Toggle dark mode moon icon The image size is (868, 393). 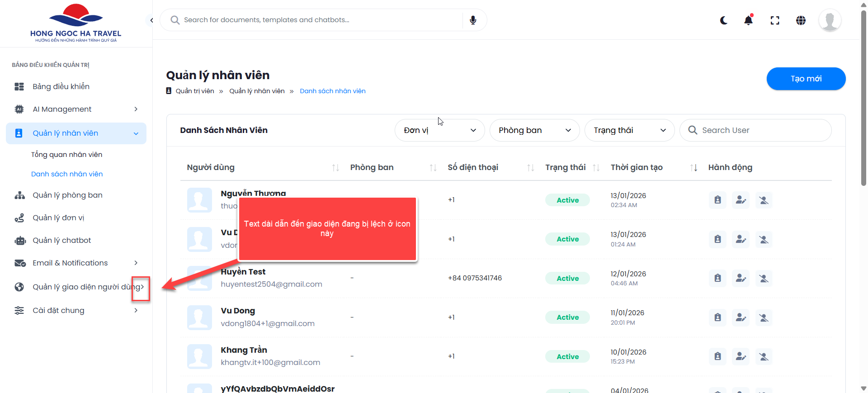724,20
